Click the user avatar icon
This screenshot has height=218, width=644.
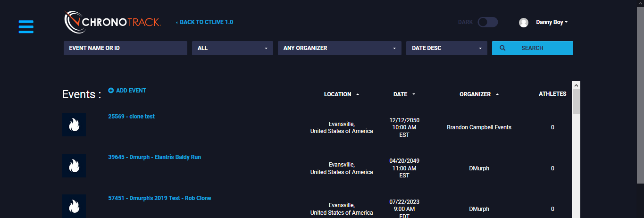[523, 22]
